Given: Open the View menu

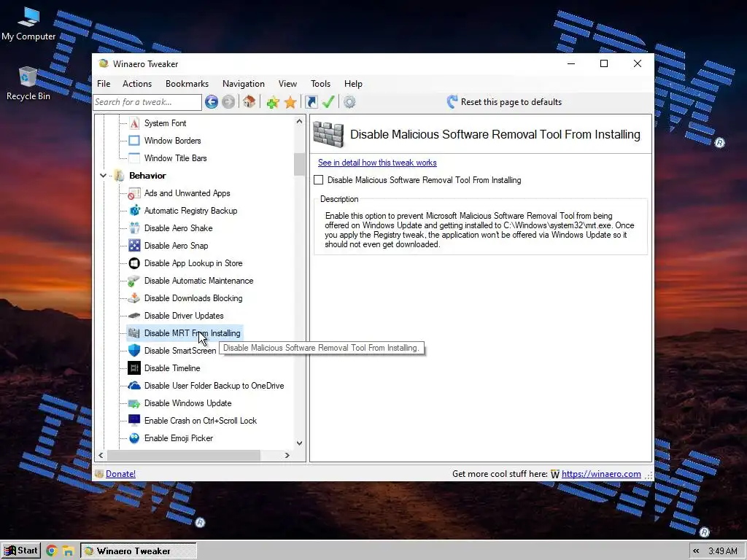Looking at the screenshot, I should click(x=287, y=84).
